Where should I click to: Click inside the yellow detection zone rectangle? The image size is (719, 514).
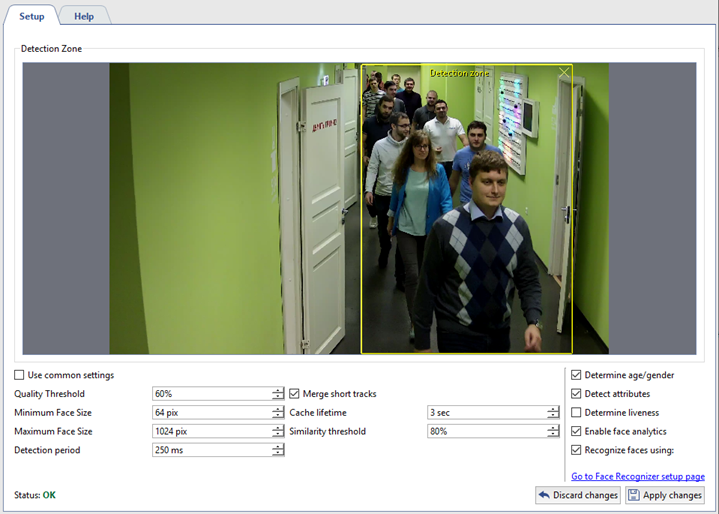[466, 210]
